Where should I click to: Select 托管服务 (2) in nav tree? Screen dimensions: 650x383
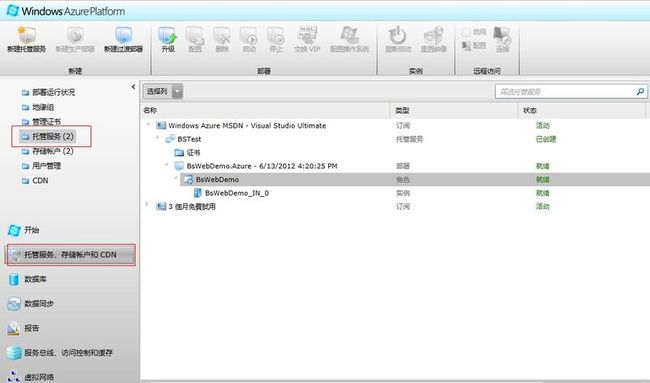[x=48, y=136]
